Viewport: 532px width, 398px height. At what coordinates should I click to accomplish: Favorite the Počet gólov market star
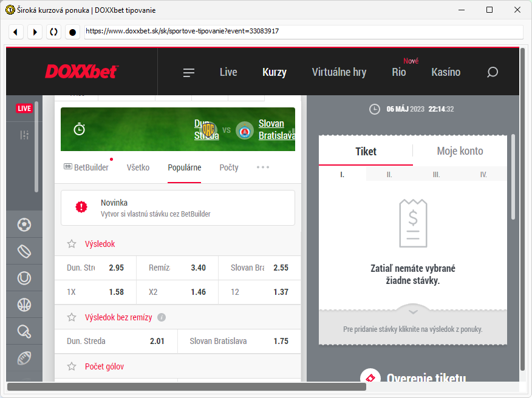pyautogui.click(x=72, y=366)
